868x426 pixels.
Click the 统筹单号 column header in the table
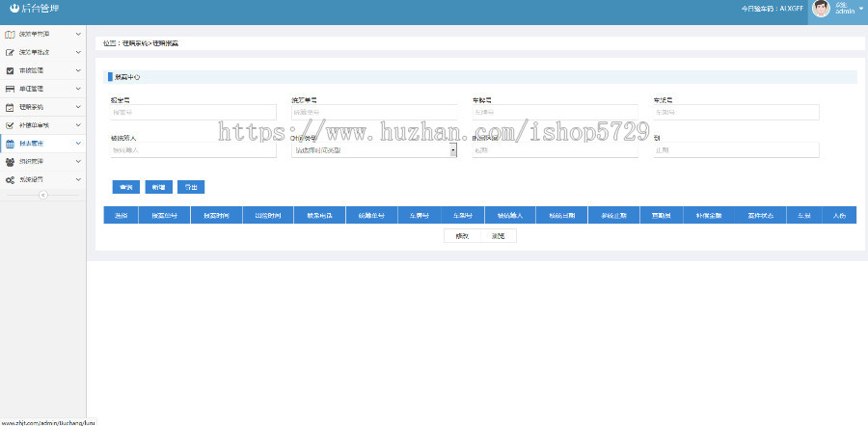tap(371, 215)
